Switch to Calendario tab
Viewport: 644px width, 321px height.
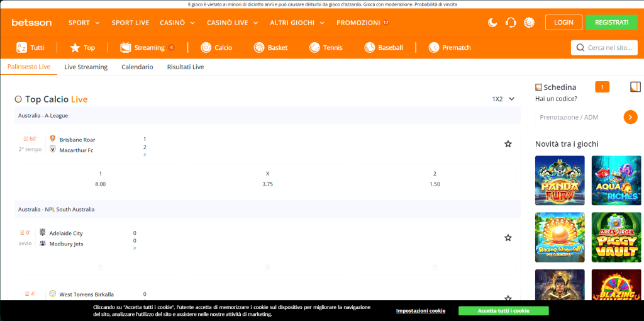pyautogui.click(x=137, y=67)
